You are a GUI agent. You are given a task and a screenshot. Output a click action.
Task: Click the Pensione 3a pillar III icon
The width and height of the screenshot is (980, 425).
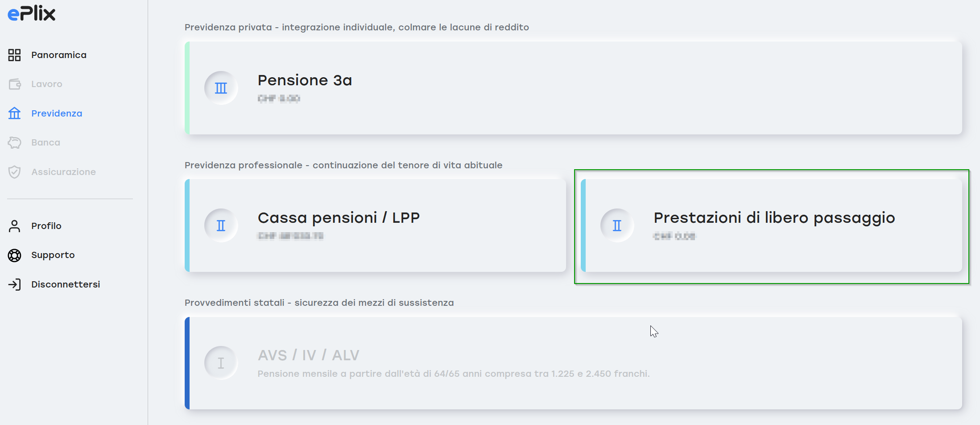221,88
